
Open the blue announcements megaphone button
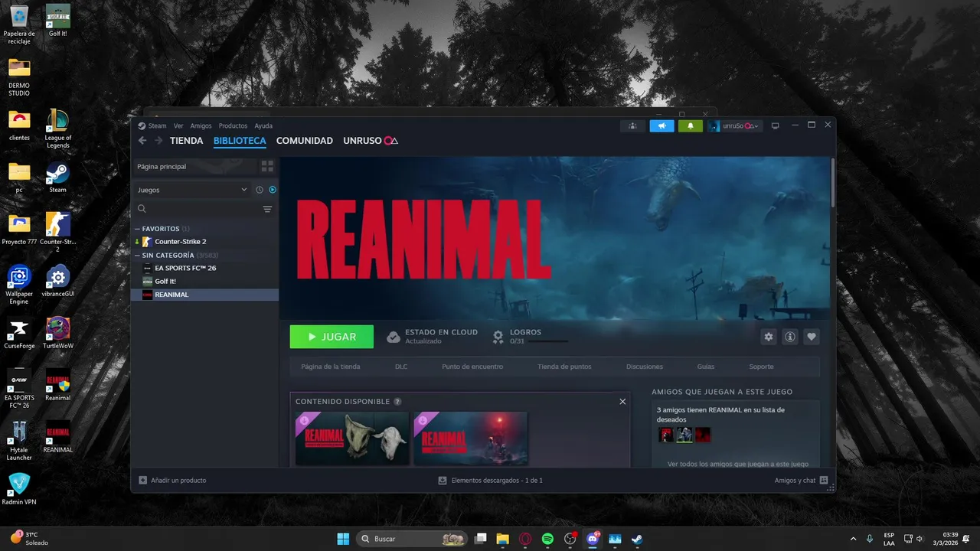[x=661, y=126]
